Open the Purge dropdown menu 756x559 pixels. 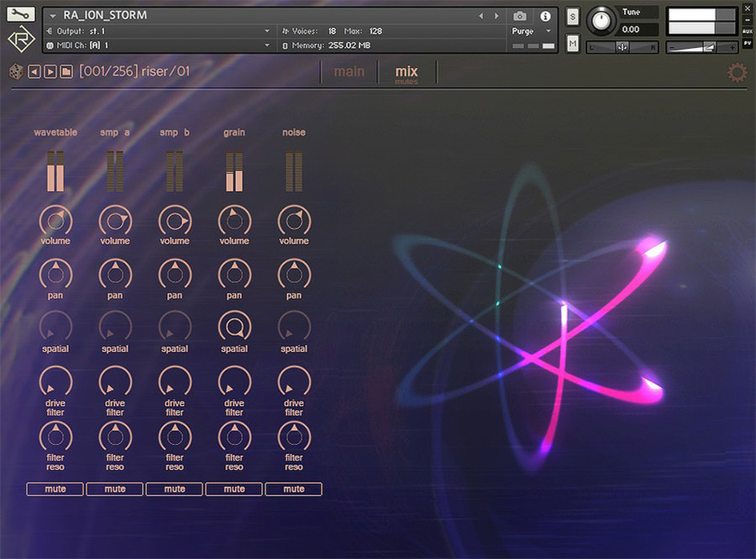531,31
